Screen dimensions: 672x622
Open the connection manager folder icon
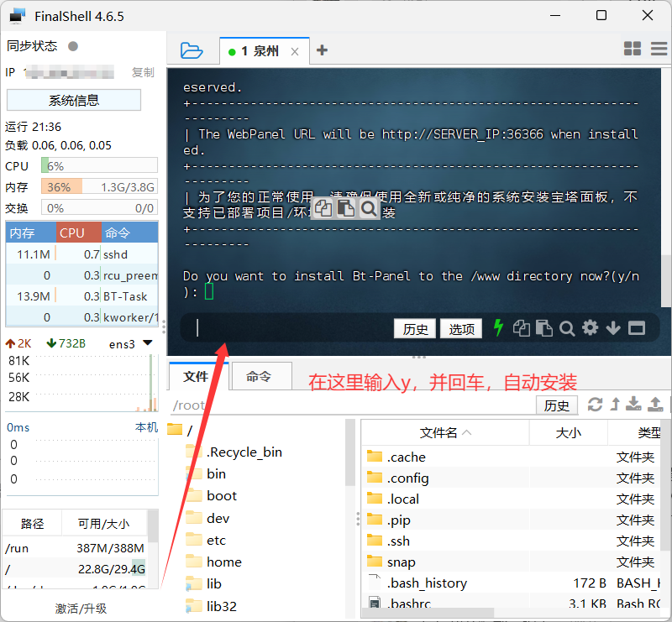coord(192,51)
